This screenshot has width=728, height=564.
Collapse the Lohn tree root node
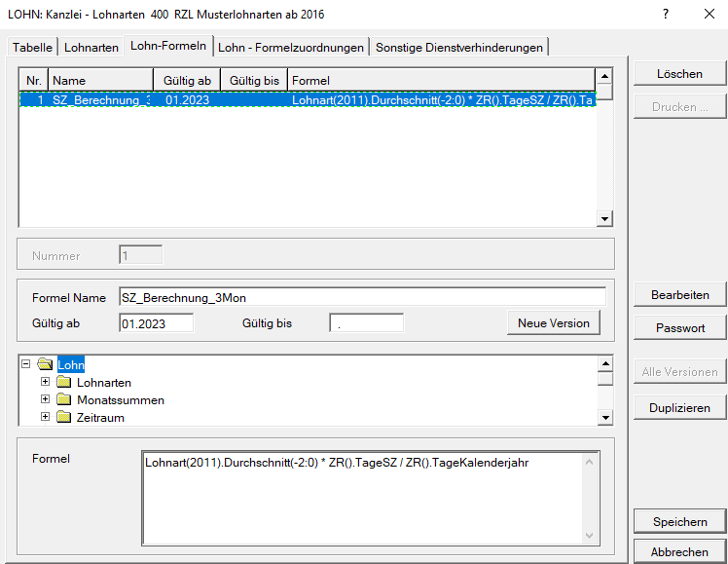click(26, 365)
